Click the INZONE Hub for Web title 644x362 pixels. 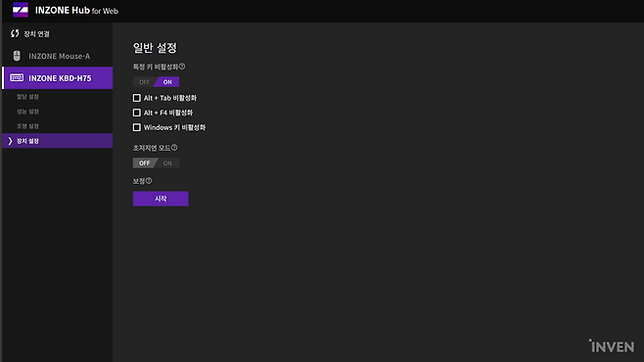[76, 10]
